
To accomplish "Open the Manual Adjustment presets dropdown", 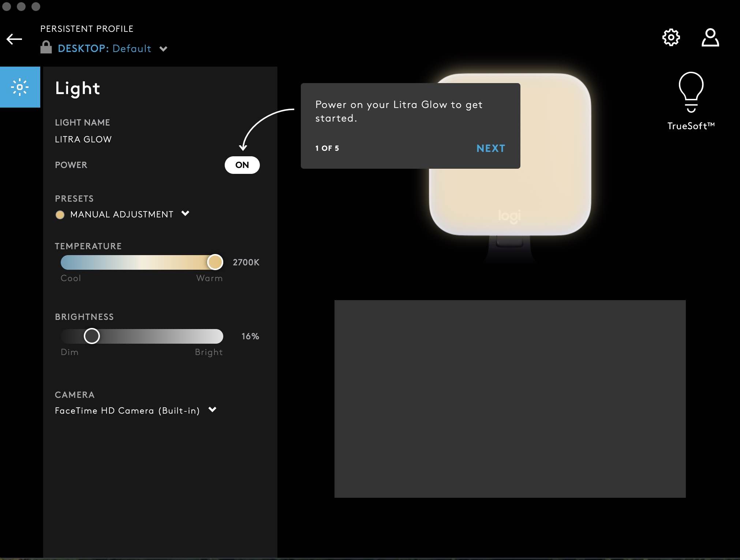I will pyautogui.click(x=185, y=213).
